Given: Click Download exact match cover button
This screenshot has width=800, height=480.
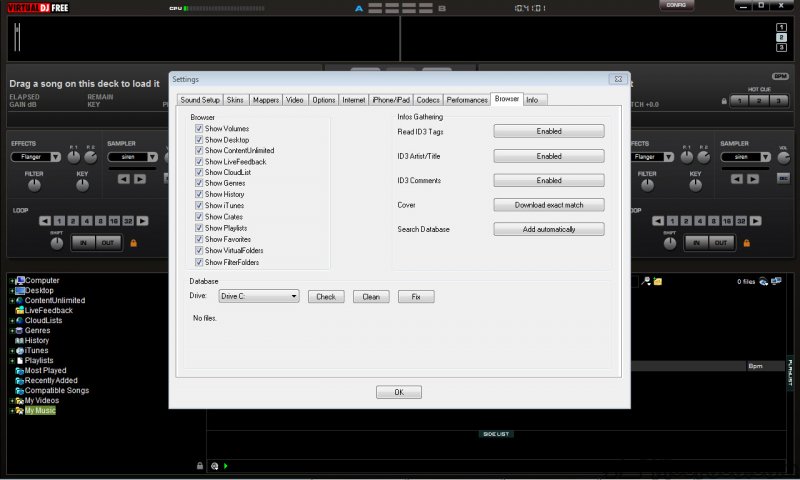Looking at the screenshot, I should (x=549, y=205).
